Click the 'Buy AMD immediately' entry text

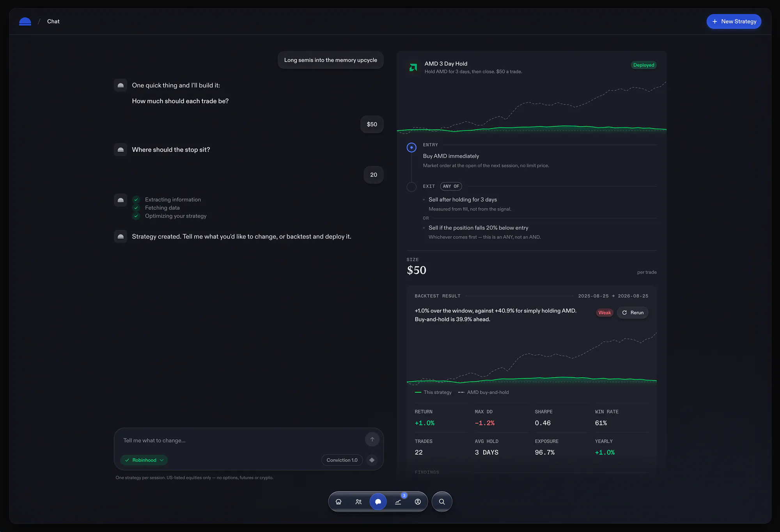(x=451, y=156)
